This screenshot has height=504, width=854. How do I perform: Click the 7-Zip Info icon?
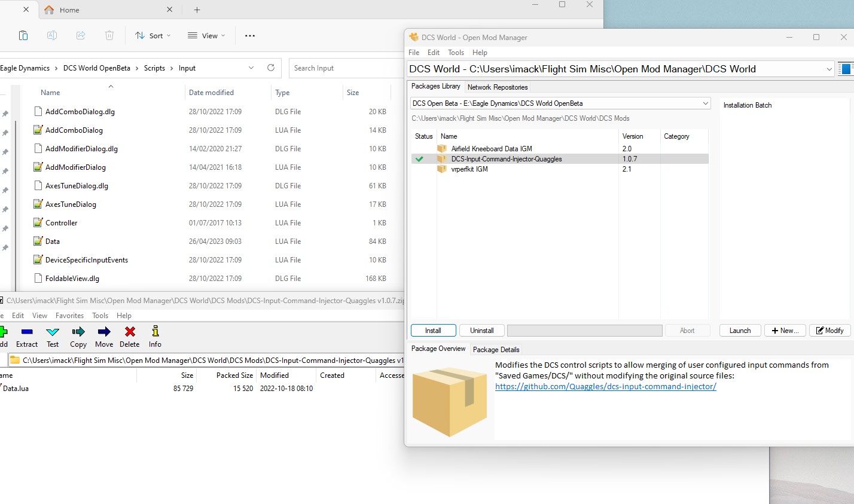pyautogui.click(x=155, y=331)
